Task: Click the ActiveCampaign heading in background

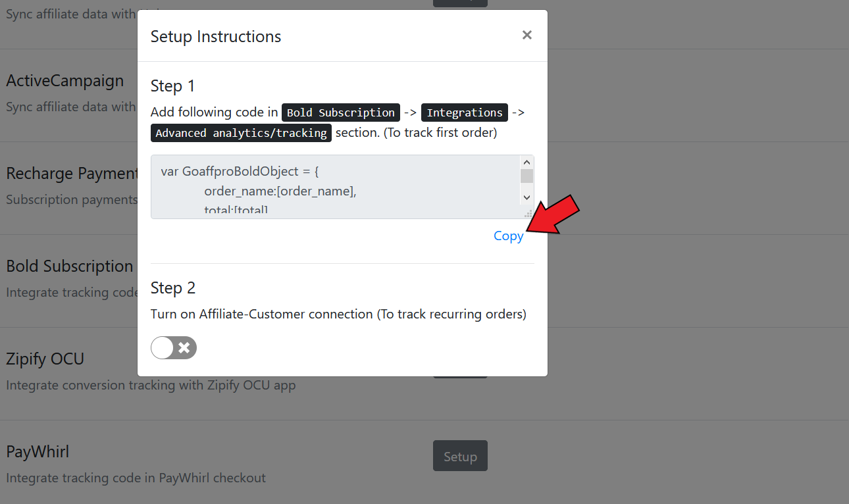Action: click(65, 81)
